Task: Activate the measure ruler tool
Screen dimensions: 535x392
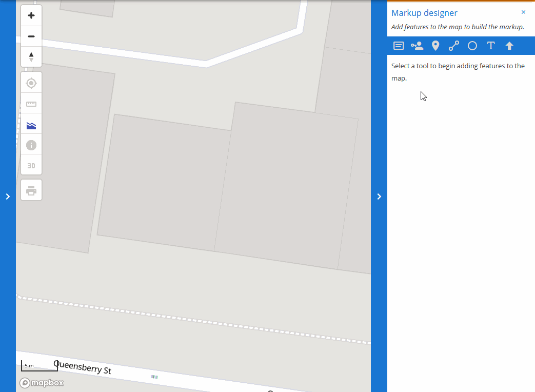Action: (31, 103)
